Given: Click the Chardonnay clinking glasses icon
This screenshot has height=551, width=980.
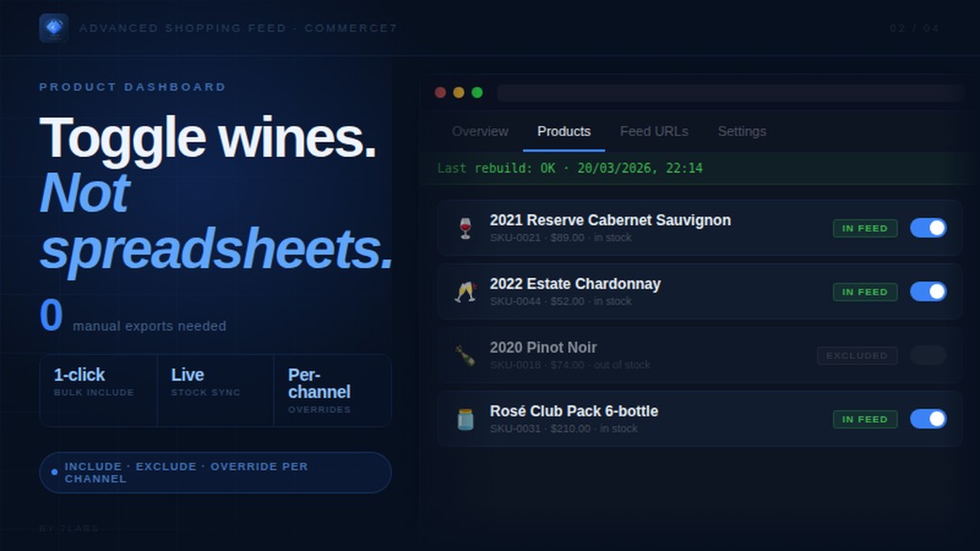Looking at the screenshot, I should [466, 292].
